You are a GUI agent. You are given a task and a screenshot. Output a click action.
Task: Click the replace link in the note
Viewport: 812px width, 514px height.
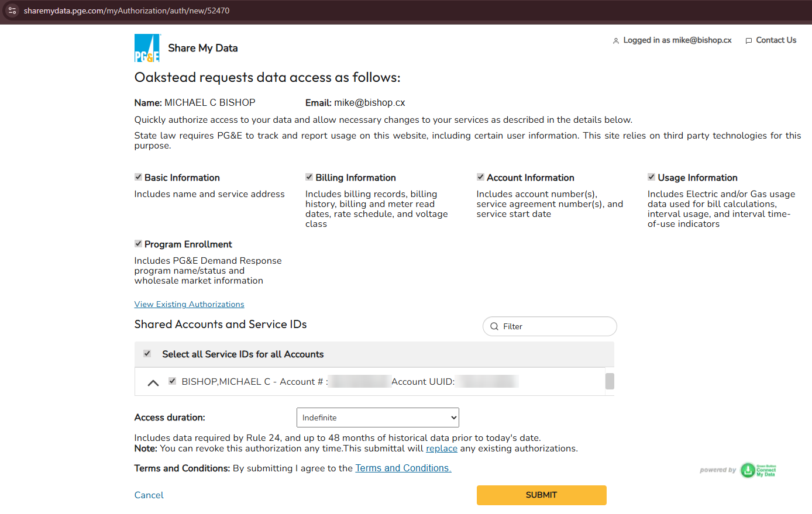(x=442, y=449)
